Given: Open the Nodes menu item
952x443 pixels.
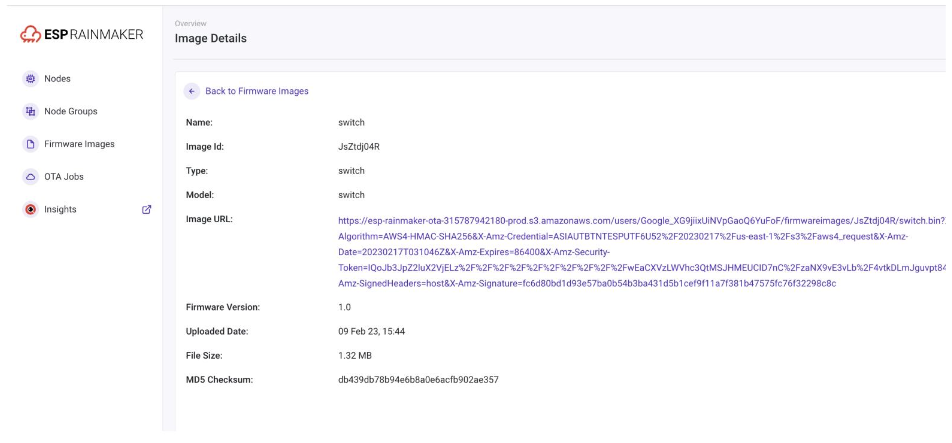Looking at the screenshot, I should [57, 79].
